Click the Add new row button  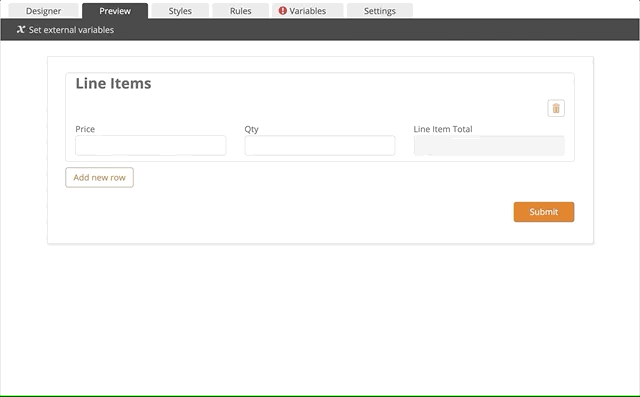tap(99, 177)
